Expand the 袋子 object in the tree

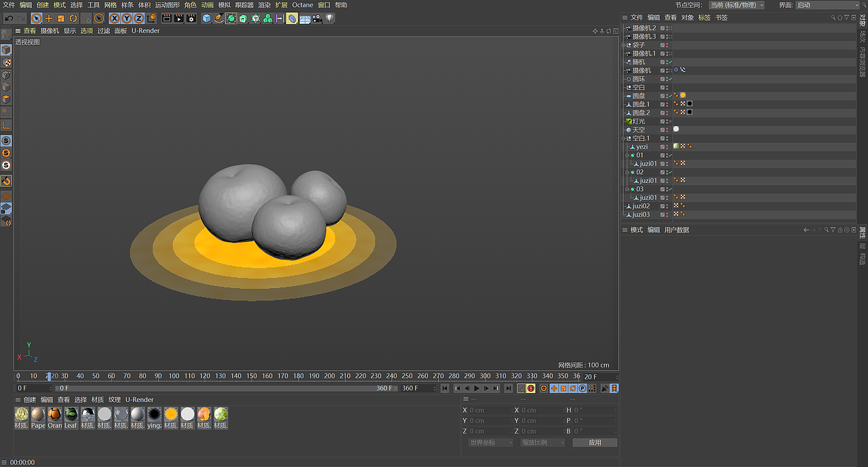(625, 45)
